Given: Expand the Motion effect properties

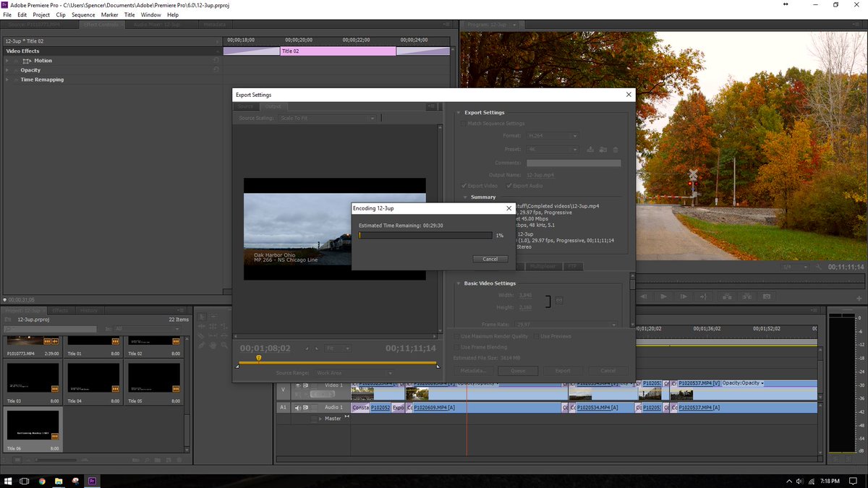Looking at the screenshot, I should [x=7, y=61].
